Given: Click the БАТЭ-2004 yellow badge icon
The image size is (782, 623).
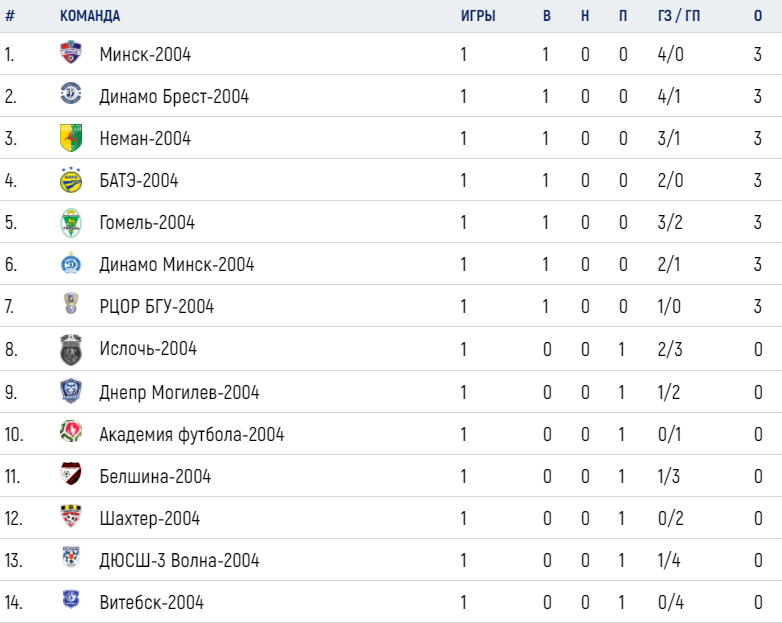Looking at the screenshot, I should (x=71, y=180).
